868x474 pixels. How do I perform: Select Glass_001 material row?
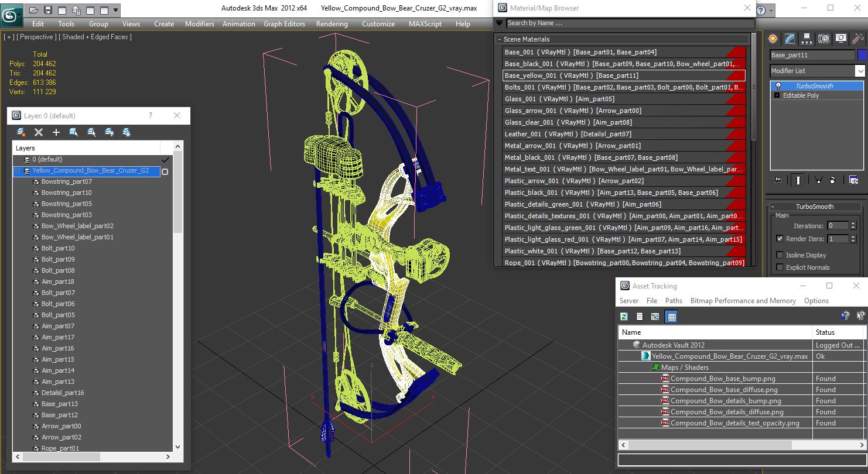pos(624,99)
